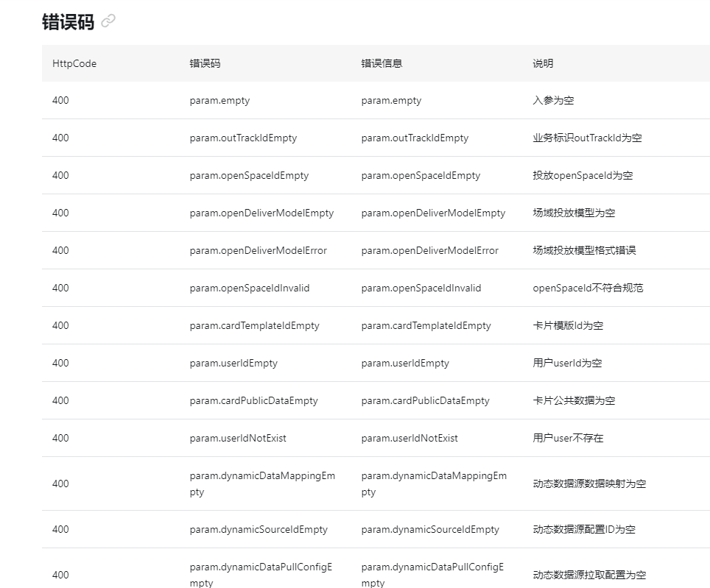Image resolution: width=710 pixels, height=588 pixels.
Task: Click description 动态数据源拉取配置为空
Action: click(589, 575)
